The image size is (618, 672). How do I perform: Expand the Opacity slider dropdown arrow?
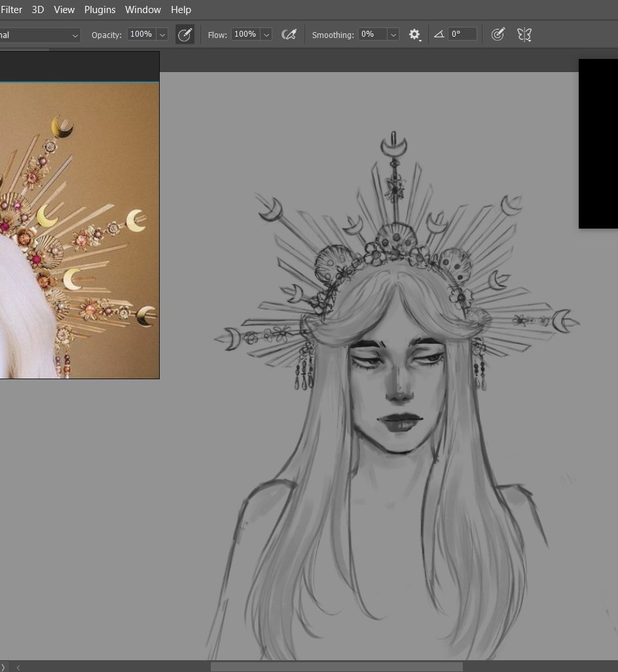click(162, 35)
